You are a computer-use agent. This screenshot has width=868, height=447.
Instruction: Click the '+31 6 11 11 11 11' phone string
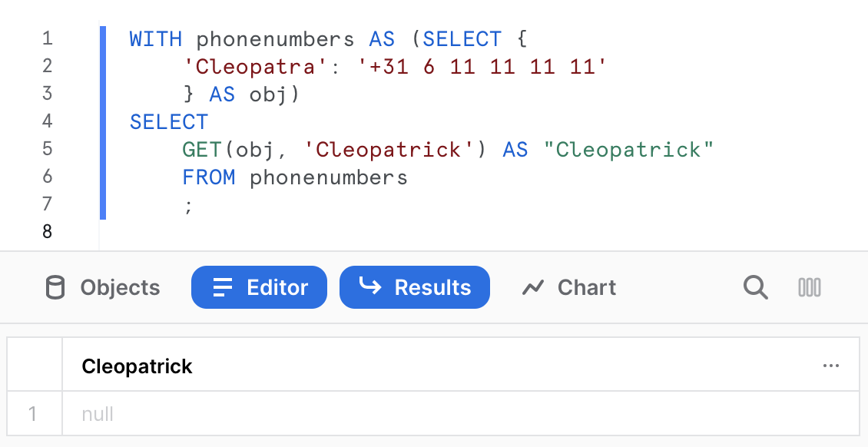click(x=482, y=66)
